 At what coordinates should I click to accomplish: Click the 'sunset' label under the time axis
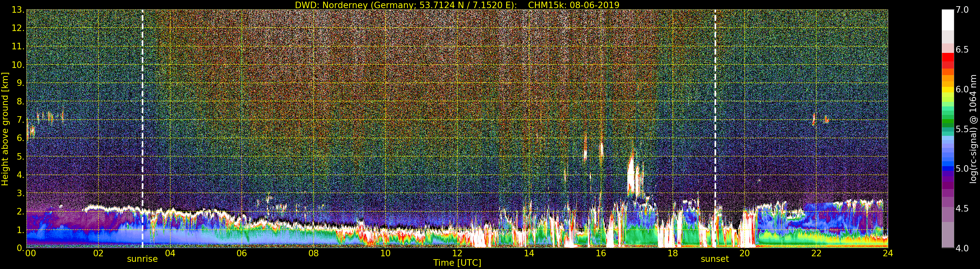[715, 259]
